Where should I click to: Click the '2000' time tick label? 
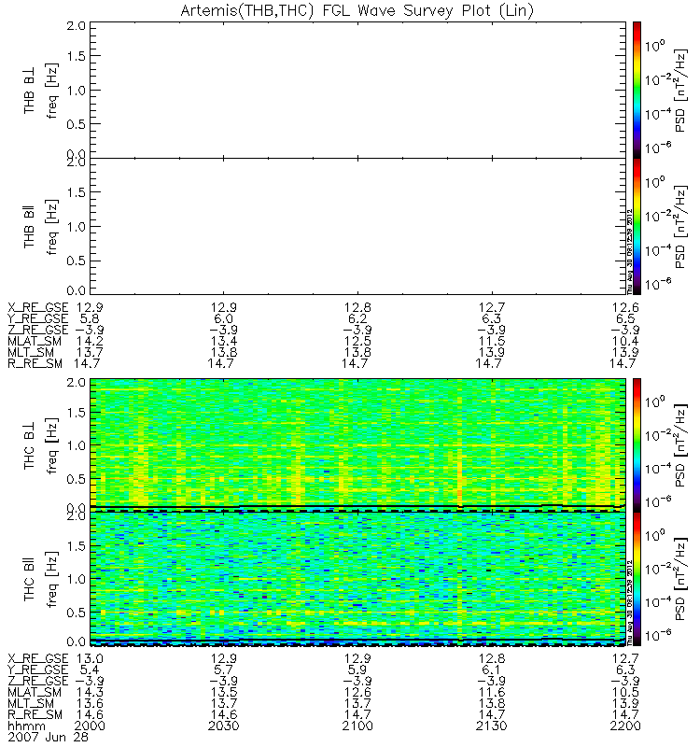pyautogui.click(x=90, y=726)
